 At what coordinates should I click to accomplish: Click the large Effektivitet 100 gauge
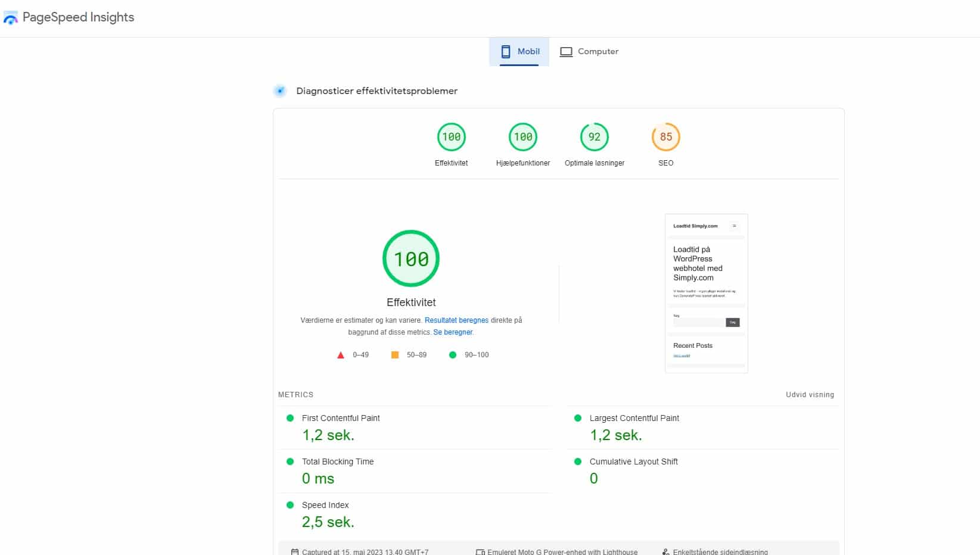[x=411, y=258]
